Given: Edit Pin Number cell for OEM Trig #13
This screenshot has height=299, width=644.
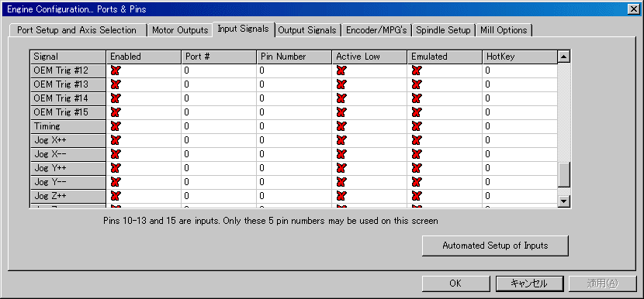Looking at the screenshot, I should (x=295, y=84).
